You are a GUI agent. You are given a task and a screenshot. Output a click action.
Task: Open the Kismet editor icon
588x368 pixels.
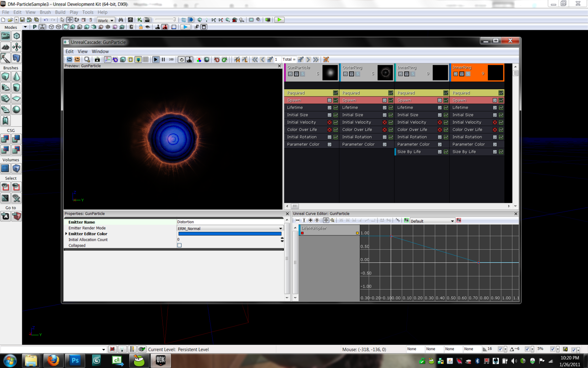140,20
